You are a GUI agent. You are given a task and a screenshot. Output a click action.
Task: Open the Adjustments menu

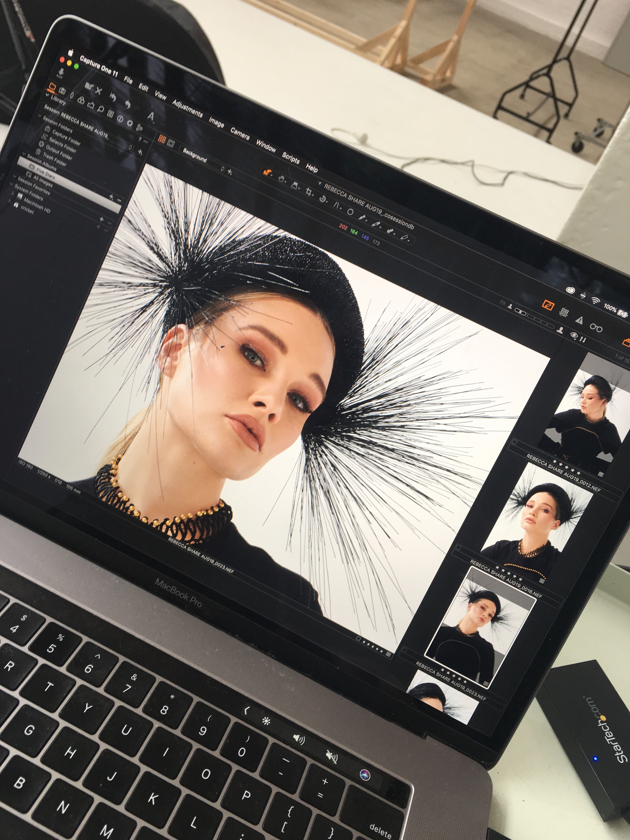pos(187,108)
